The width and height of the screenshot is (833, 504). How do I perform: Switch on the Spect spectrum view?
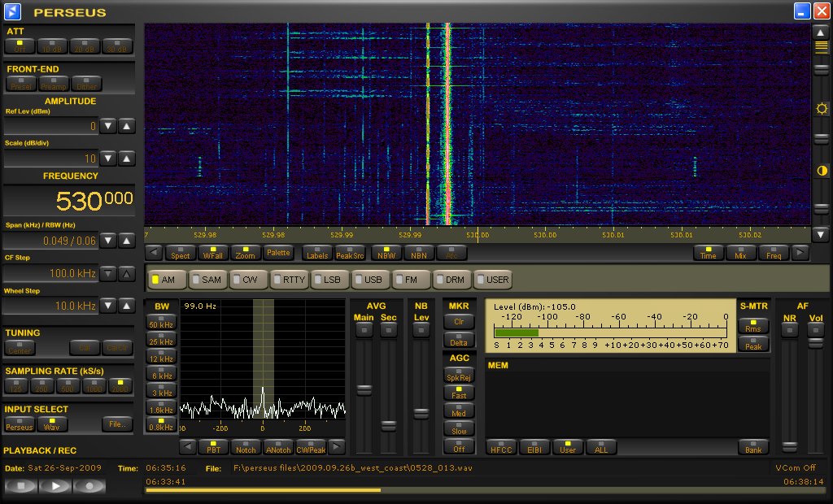[x=180, y=253]
